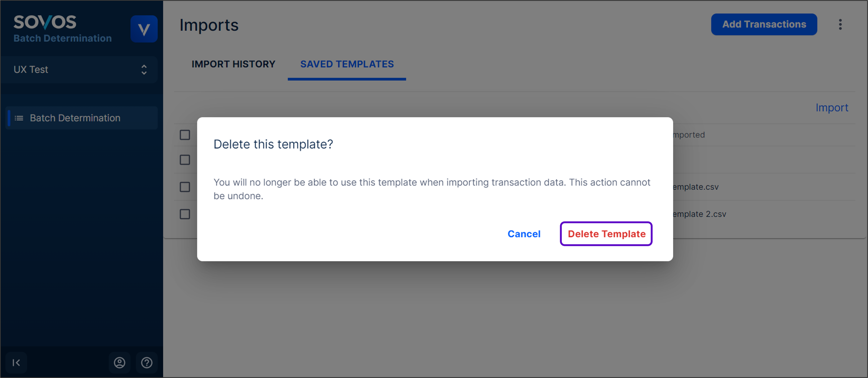The image size is (868, 378).
Task: Click the Import link above the table
Action: point(832,108)
